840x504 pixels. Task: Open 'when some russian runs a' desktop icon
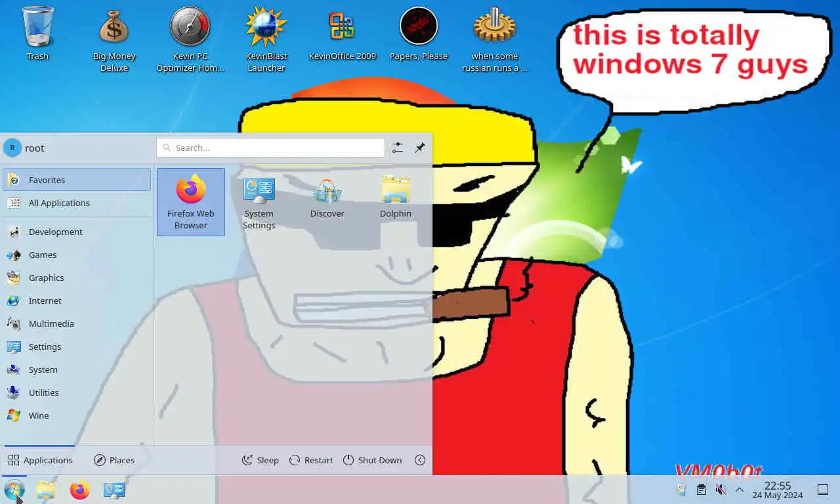[495, 39]
